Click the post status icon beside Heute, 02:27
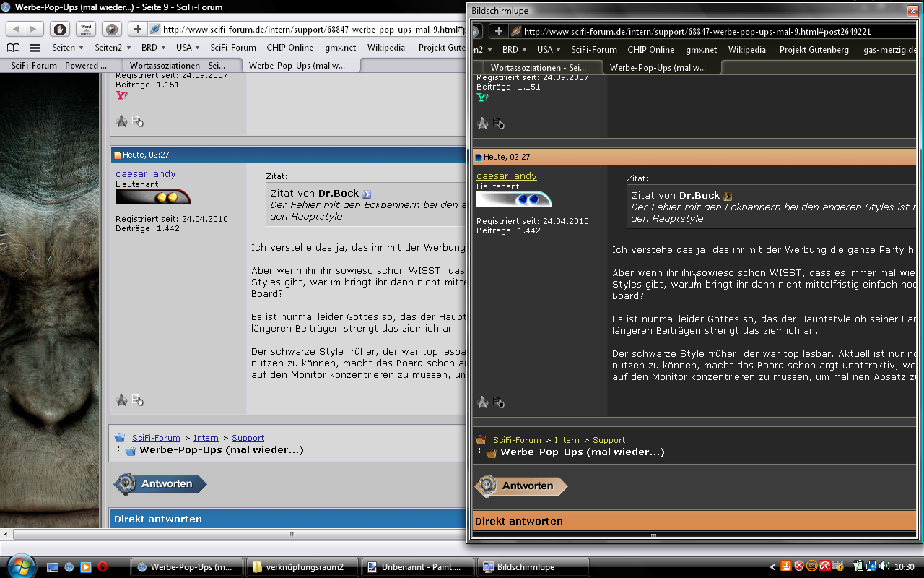The height and width of the screenshot is (578, 924). (x=118, y=155)
